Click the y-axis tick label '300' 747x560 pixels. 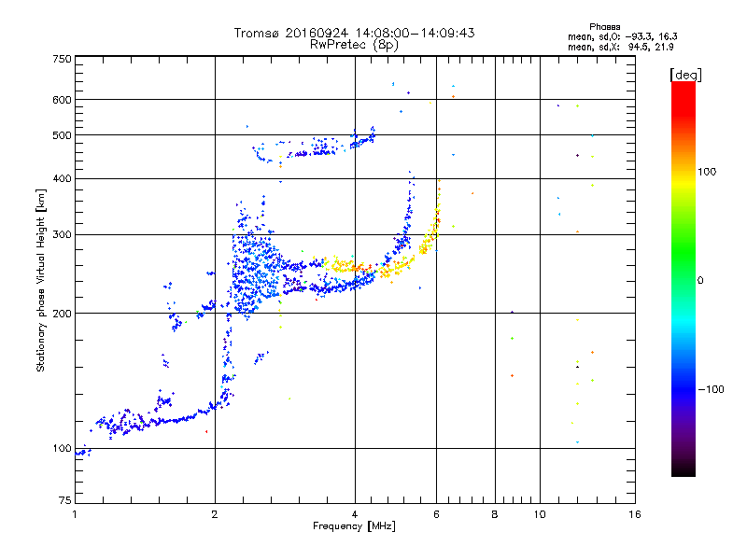(63, 235)
